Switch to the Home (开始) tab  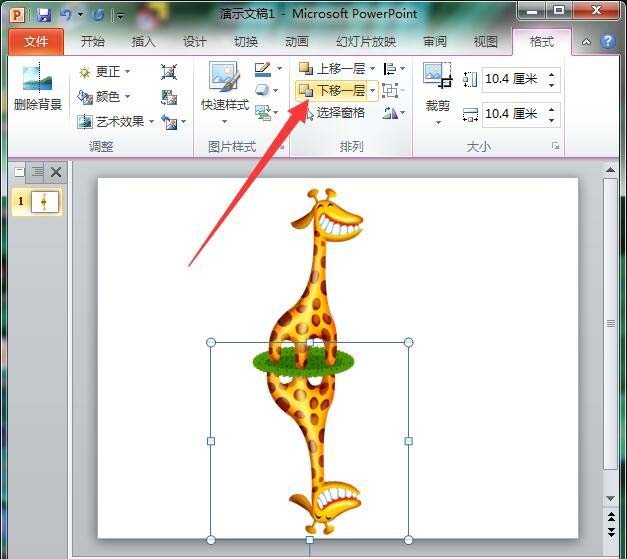point(93,42)
